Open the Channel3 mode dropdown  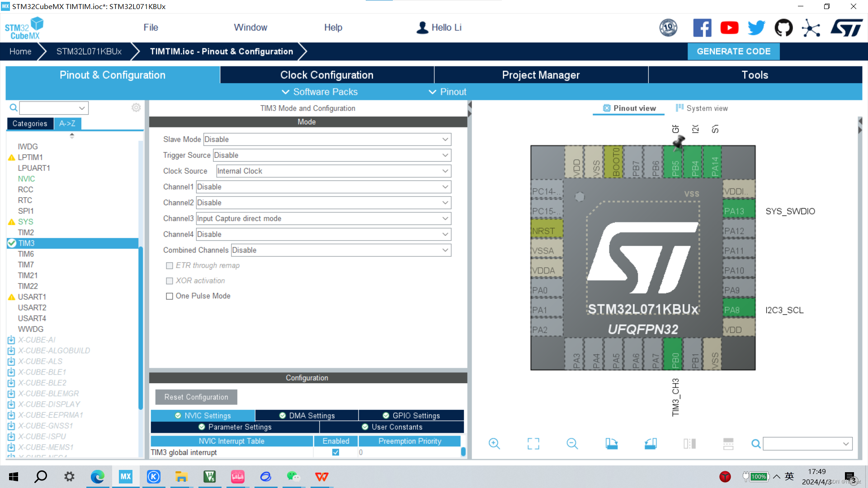[323, 219]
